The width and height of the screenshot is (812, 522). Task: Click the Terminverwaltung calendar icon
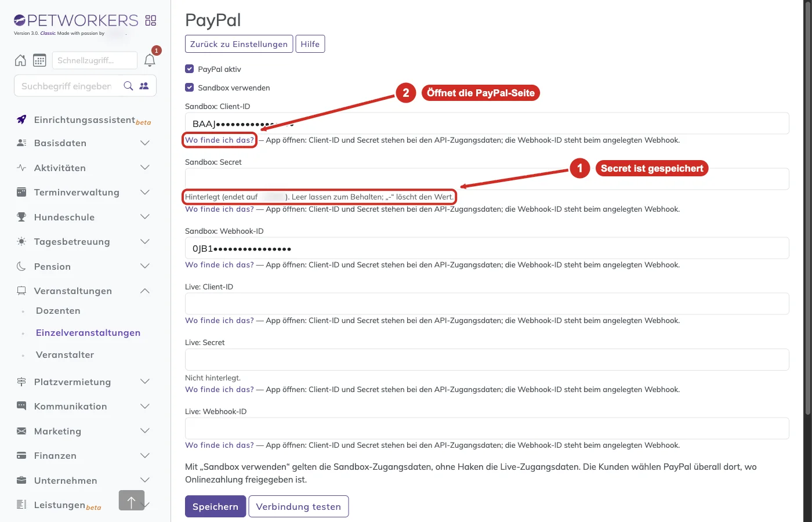pos(21,192)
